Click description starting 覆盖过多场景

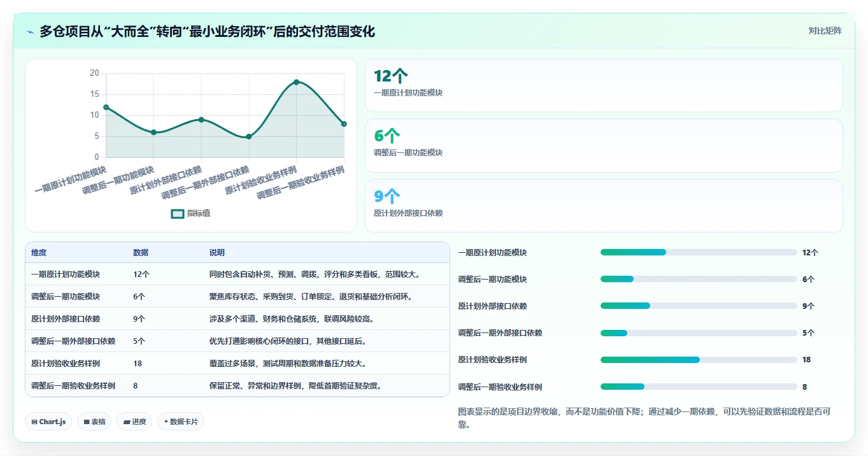[x=288, y=364]
